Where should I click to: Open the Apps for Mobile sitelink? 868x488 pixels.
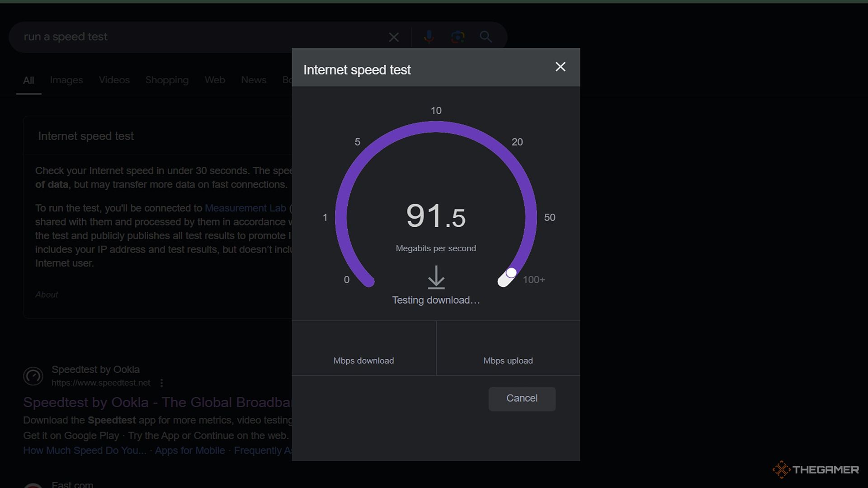190,450
